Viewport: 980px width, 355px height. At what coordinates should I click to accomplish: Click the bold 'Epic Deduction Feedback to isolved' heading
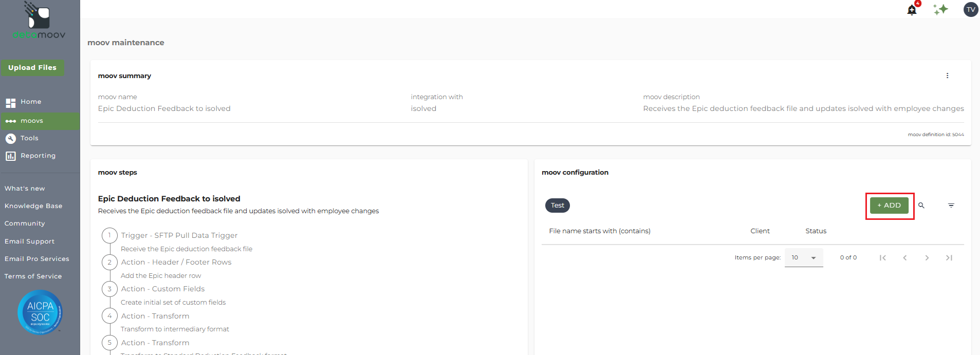169,199
